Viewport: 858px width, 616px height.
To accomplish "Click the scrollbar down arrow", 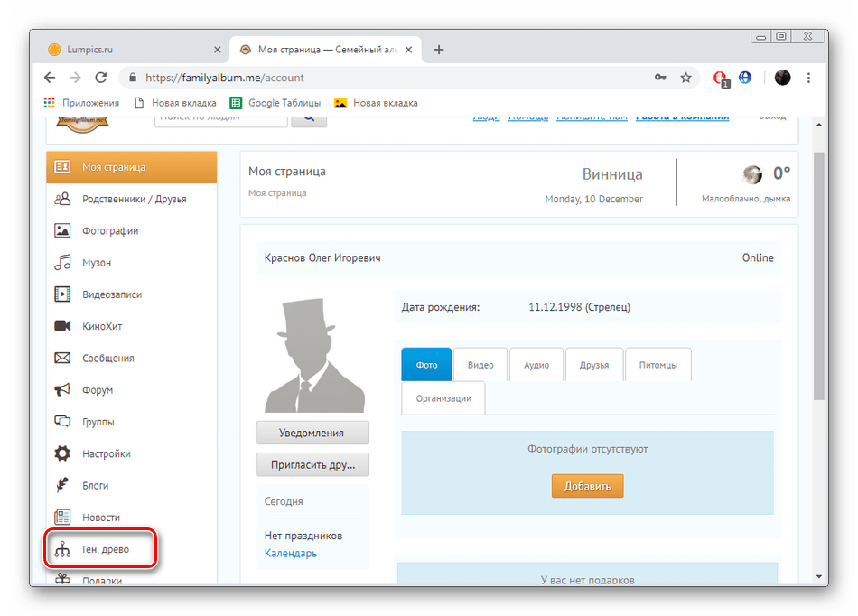I will tap(818, 576).
